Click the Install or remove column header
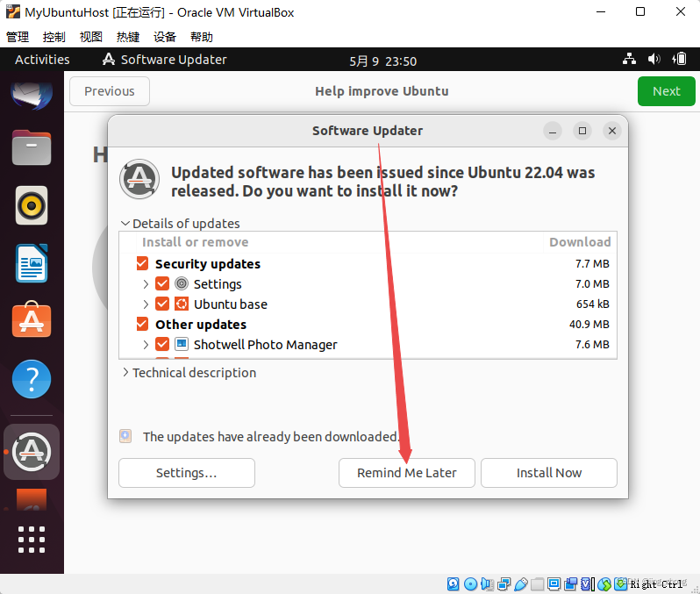This screenshot has width=700, height=594. click(195, 242)
